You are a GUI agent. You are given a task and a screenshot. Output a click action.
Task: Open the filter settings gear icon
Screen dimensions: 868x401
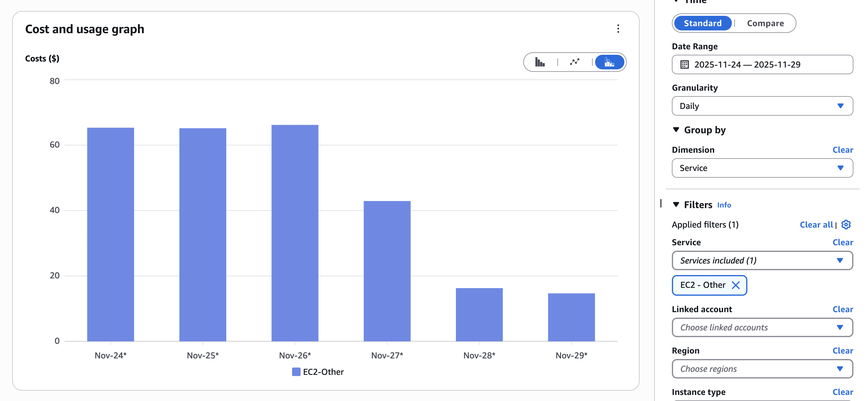(846, 225)
